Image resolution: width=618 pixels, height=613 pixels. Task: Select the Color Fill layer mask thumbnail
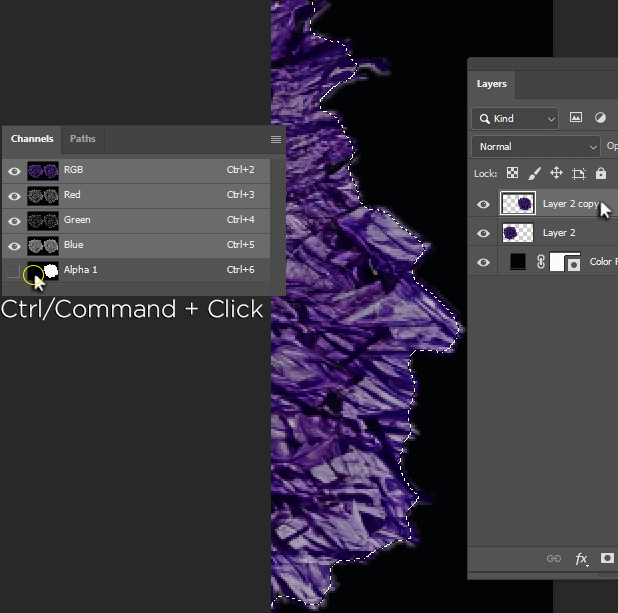click(565, 262)
